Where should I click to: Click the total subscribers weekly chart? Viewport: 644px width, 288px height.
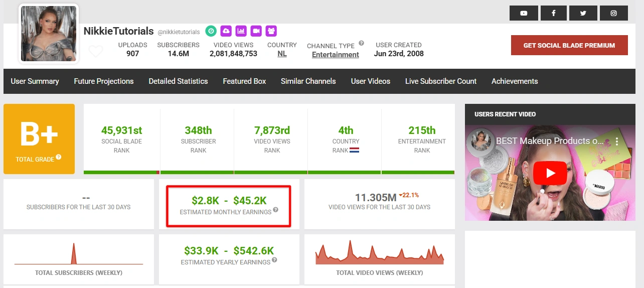(79, 253)
